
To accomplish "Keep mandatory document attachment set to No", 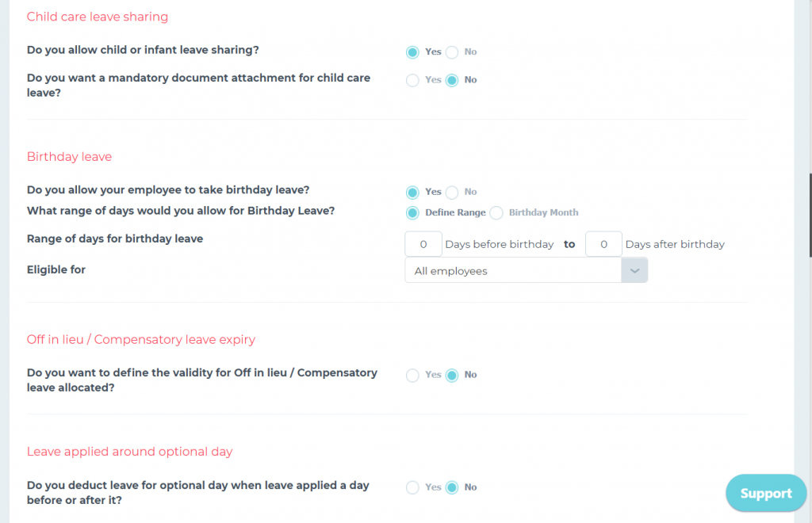I will (x=451, y=79).
